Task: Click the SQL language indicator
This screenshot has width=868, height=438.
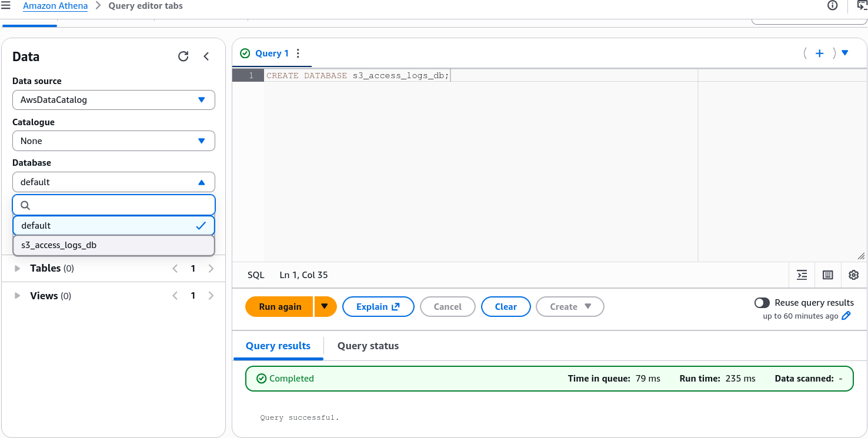Action: point(256,275)
